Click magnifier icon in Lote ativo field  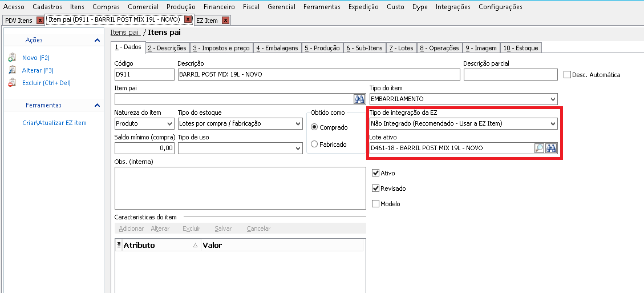539,148
